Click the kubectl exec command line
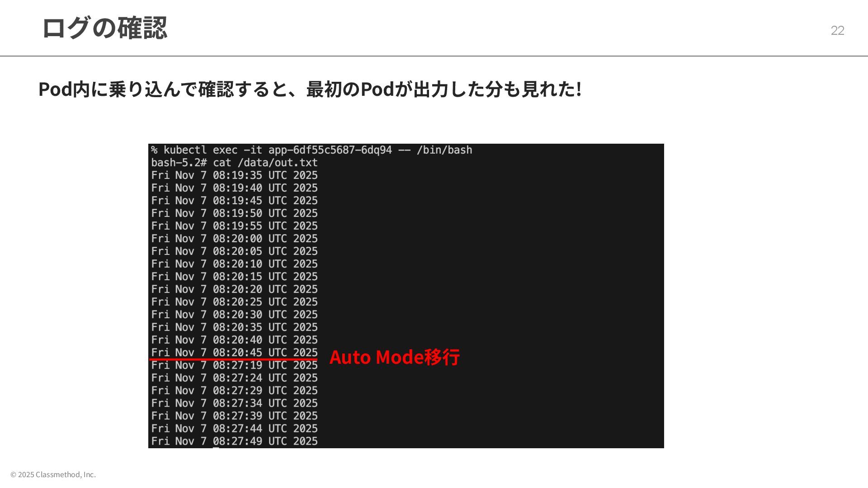Viewport: 868px width, 488px height. click(311, 150)
